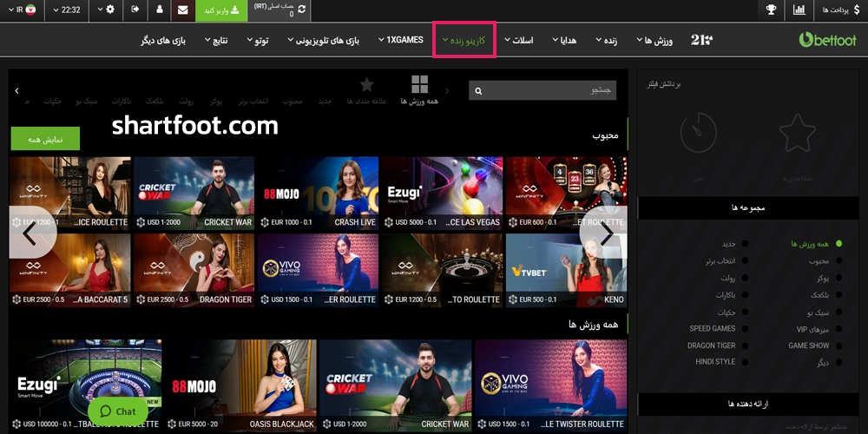This screenshot has width=868, height=434.
Task: Choose the DRAGON TIGER filter radio
Action: (743, 345)
